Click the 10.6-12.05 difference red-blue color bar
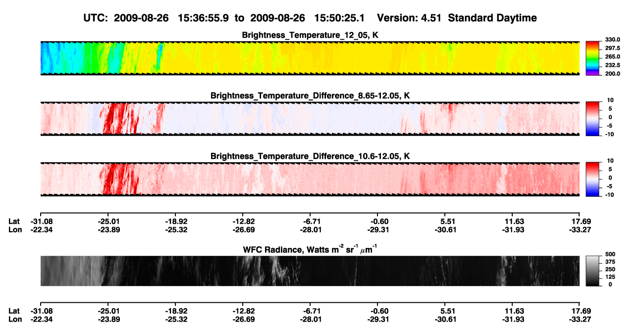The image size is (644, 330). point(592,179)
